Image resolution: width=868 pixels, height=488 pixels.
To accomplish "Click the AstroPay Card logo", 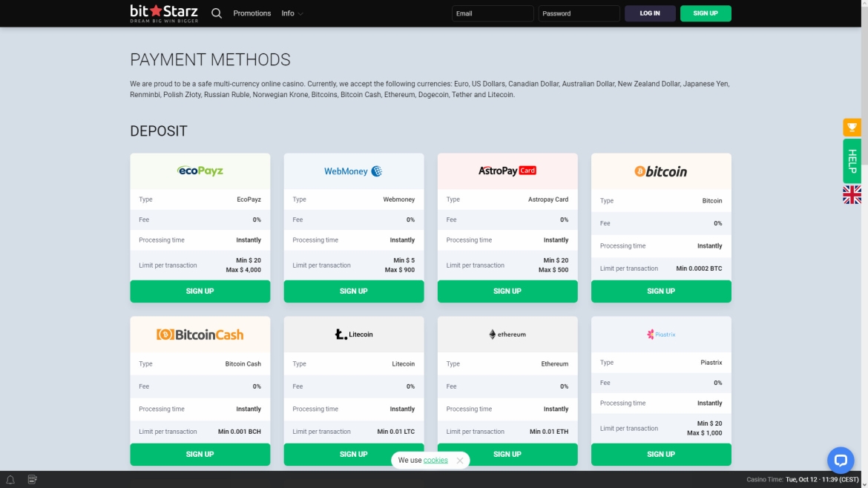I will click(x=507, y=171).
